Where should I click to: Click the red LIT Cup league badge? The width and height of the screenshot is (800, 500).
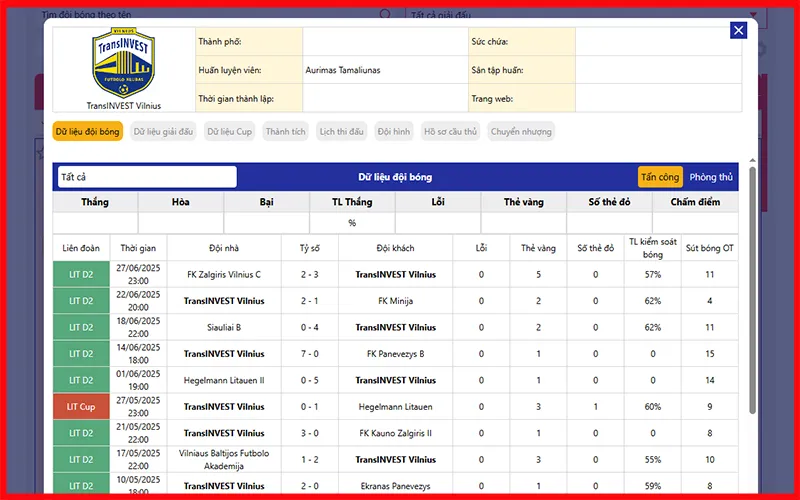(x=80, y=407)
